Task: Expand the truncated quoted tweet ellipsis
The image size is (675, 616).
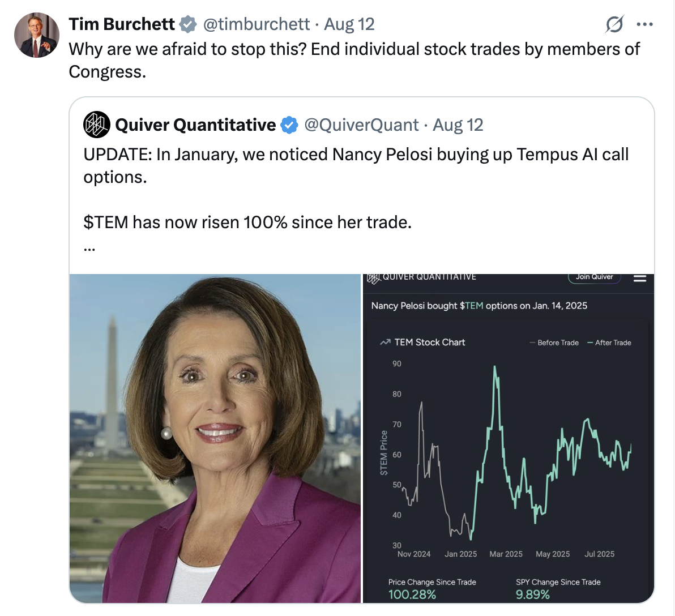Action: tap(89, 249)
